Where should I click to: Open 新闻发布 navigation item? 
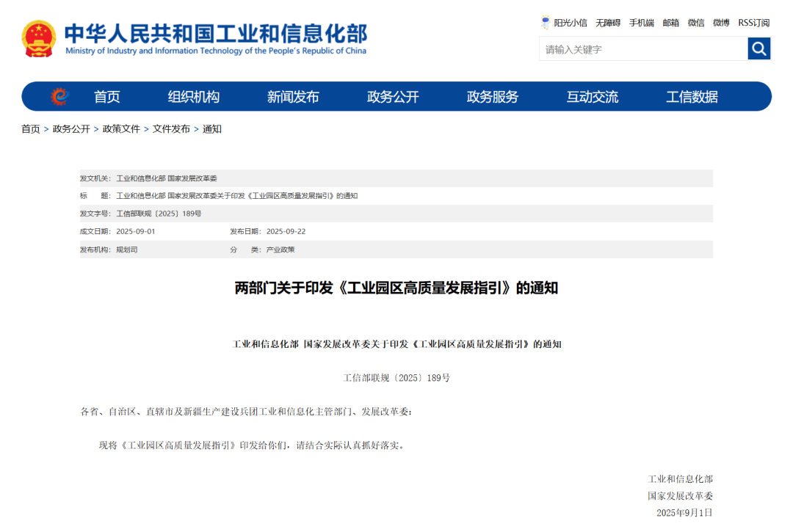[293, 97]
